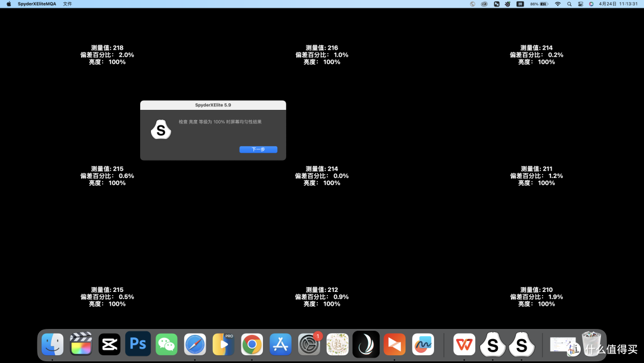Click the 偏差百分比: 0.2% value
This screenshot has height=363, width=644.
tap(537, 55)
